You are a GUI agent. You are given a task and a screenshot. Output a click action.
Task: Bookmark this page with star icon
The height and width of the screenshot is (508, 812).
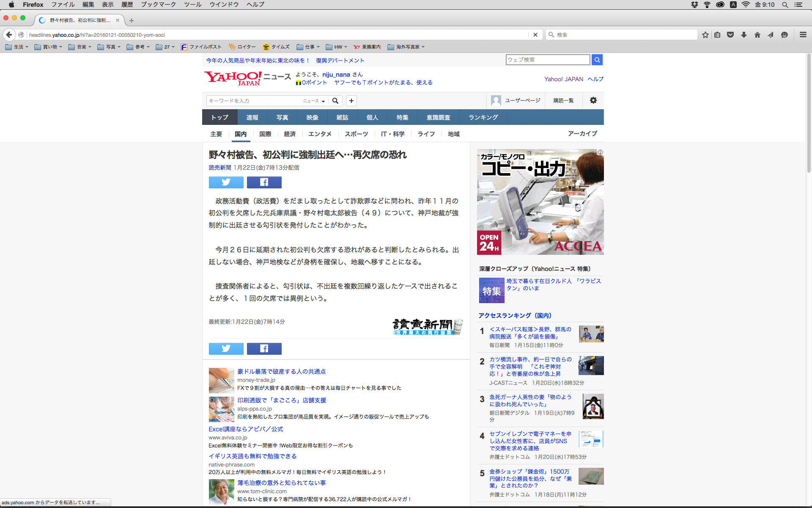pyautogui.click(x=705, y=35)
